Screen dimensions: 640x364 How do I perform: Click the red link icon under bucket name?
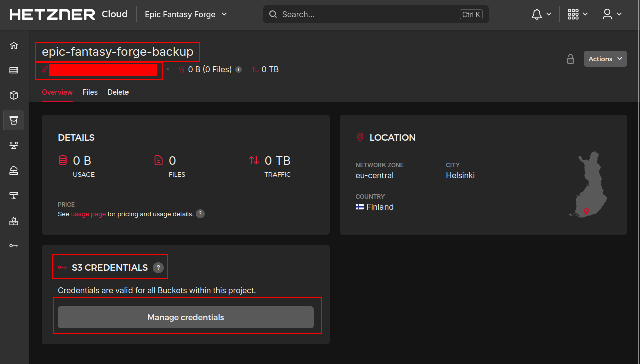(45, 70)
